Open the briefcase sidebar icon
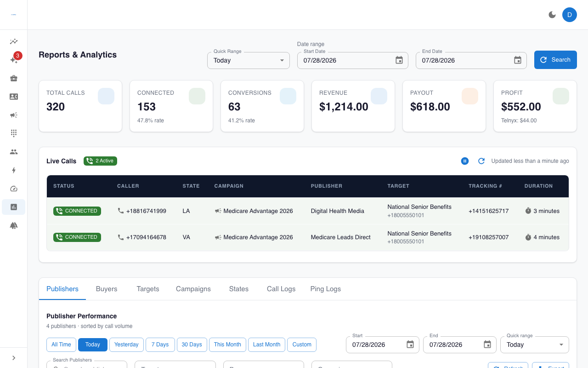 (x=14, y=78)
